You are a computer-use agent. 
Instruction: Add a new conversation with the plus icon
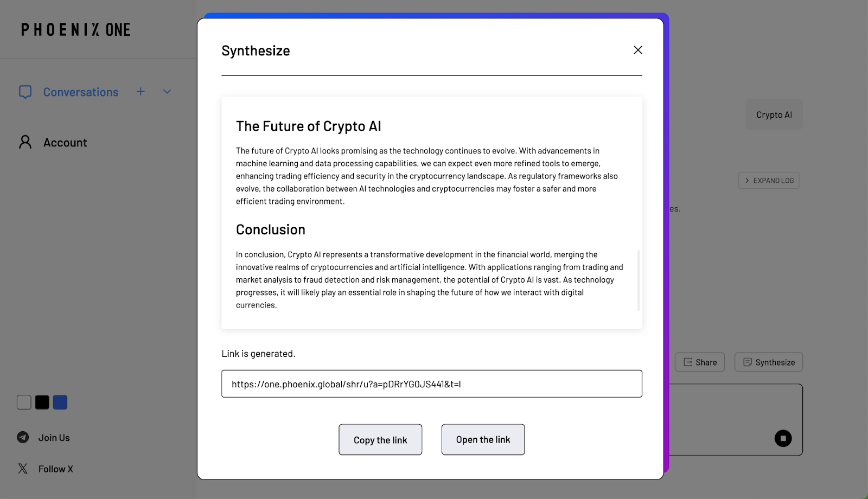141,92
